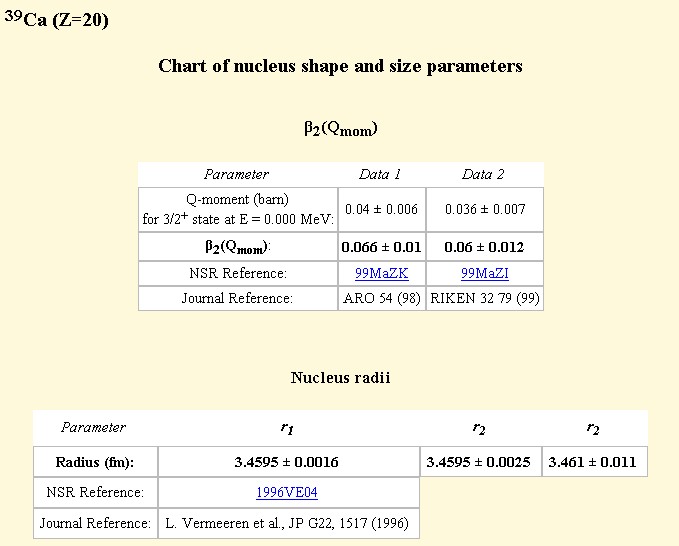
Task: Open the 99MaZI NSR reference link
Action: pyautogui.click(x=485, y=273)
